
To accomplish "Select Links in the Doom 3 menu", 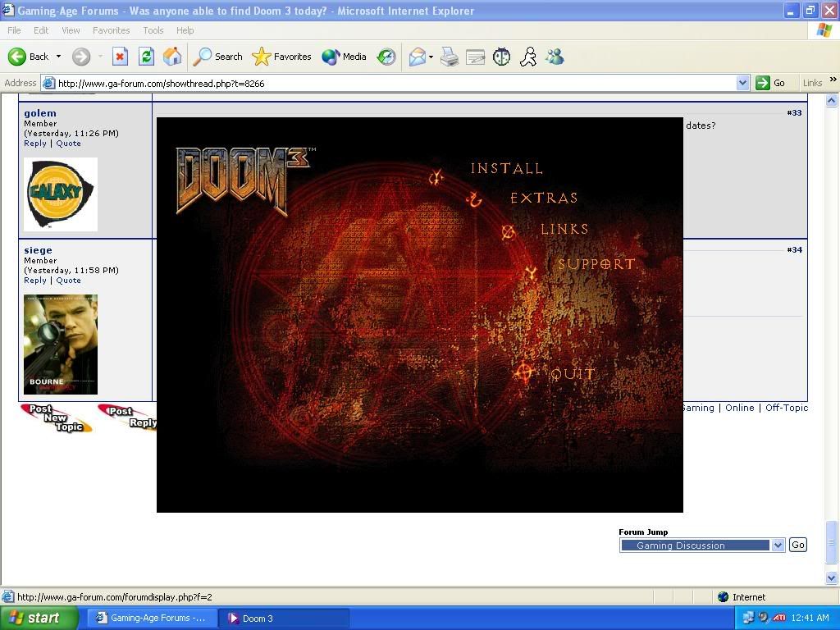I will tap(564, 229).
